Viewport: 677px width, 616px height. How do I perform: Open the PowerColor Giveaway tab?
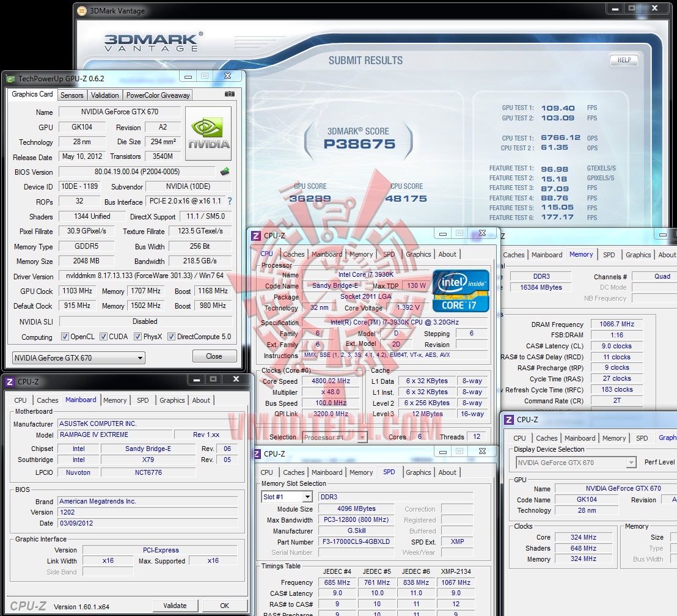(x=158, y=95)
